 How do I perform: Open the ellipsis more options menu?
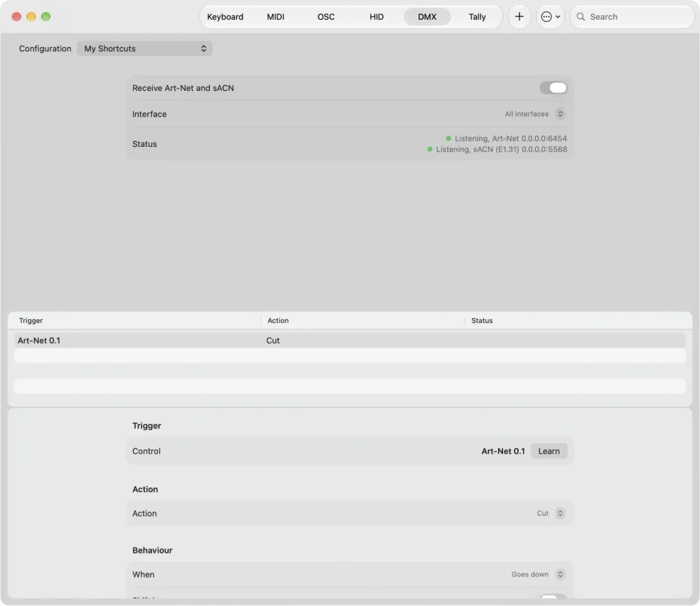click(x=550, y=16)
